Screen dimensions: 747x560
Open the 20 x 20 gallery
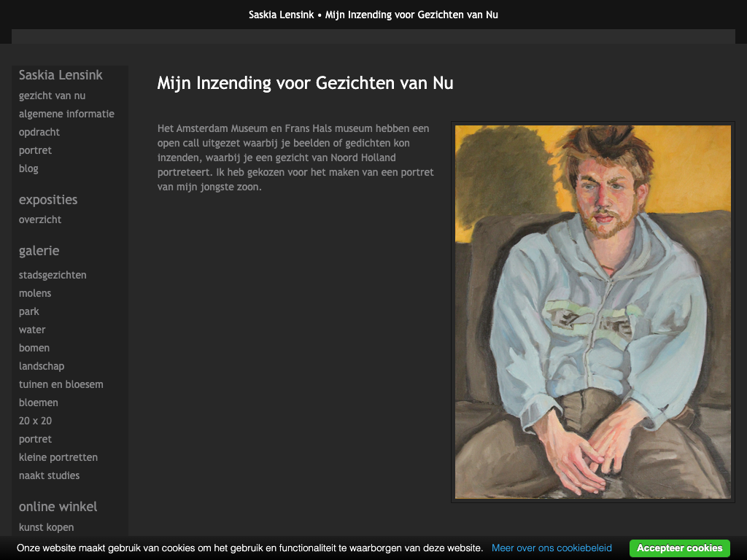35,421
